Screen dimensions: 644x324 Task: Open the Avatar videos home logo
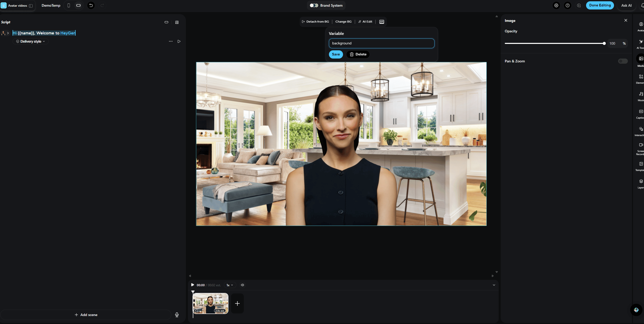[x=4, y=5]
